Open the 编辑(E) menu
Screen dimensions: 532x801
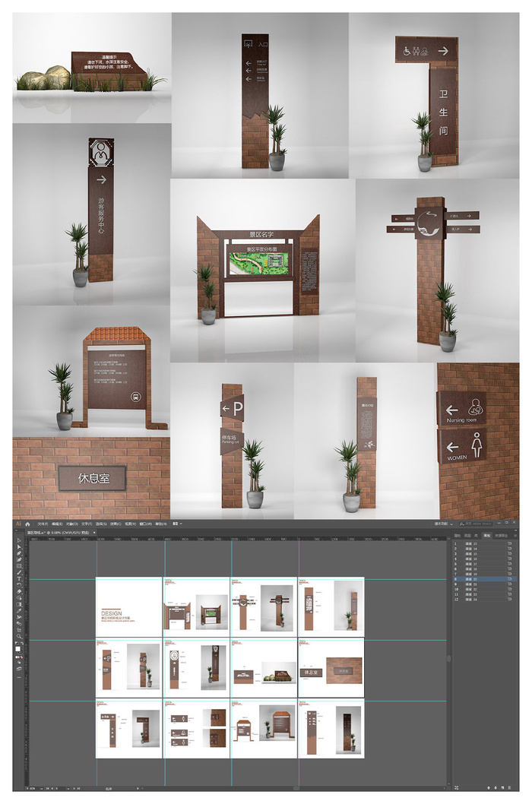[57, 524]
